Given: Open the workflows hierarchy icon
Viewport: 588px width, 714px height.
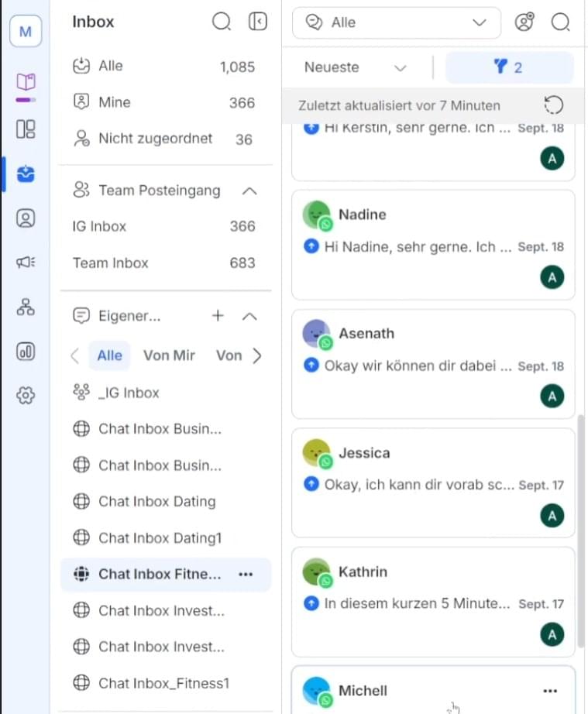Looking at the screenshot, I should (26, 307).
